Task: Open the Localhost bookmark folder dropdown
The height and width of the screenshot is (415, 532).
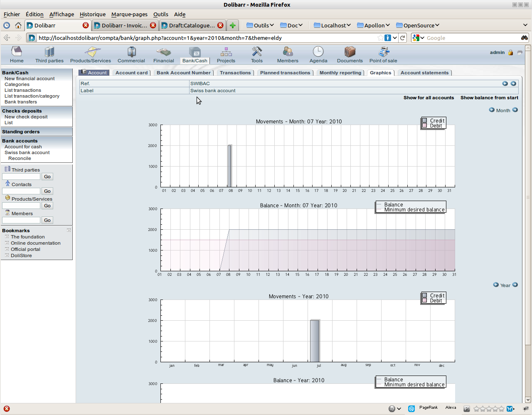Action: [332, 25]
